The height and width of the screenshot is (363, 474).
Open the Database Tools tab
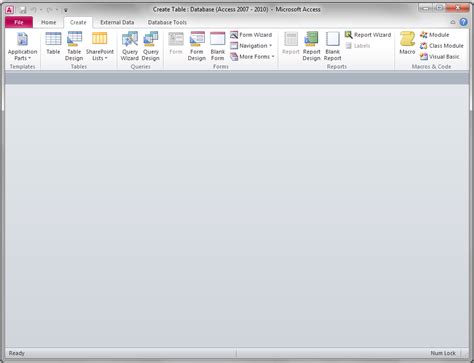click(167, 22)
